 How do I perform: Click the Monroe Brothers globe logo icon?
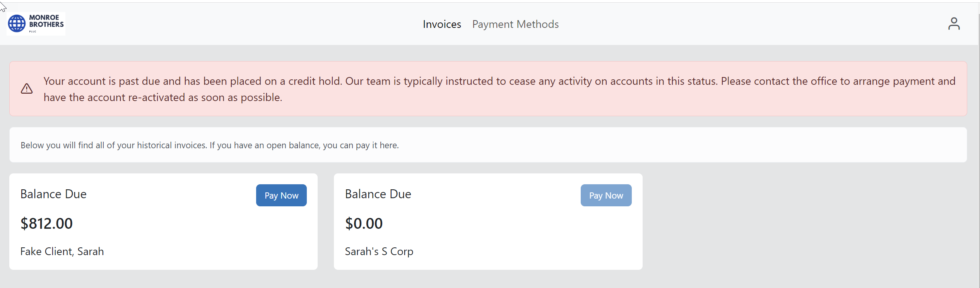pos(17,24)
